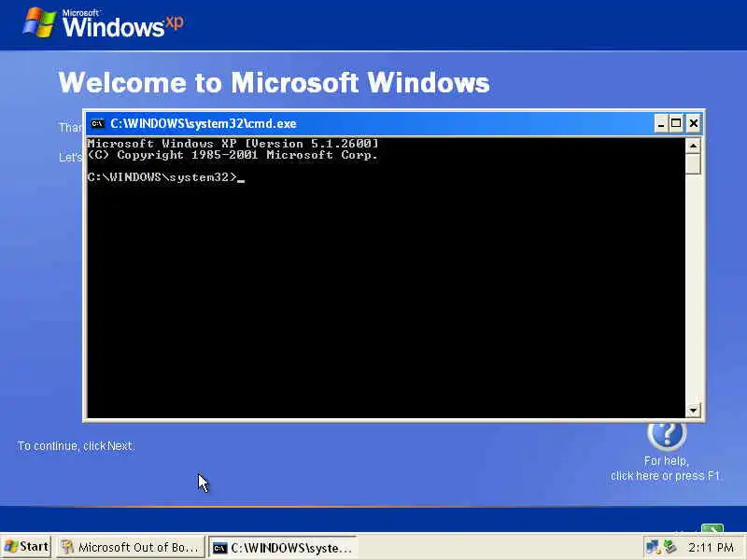Click the console scrollbar thumb

[x=693, y=164]
